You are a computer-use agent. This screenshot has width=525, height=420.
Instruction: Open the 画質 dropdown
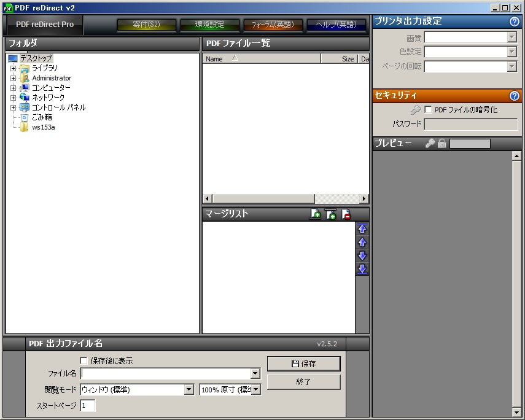tap(511, 37)
